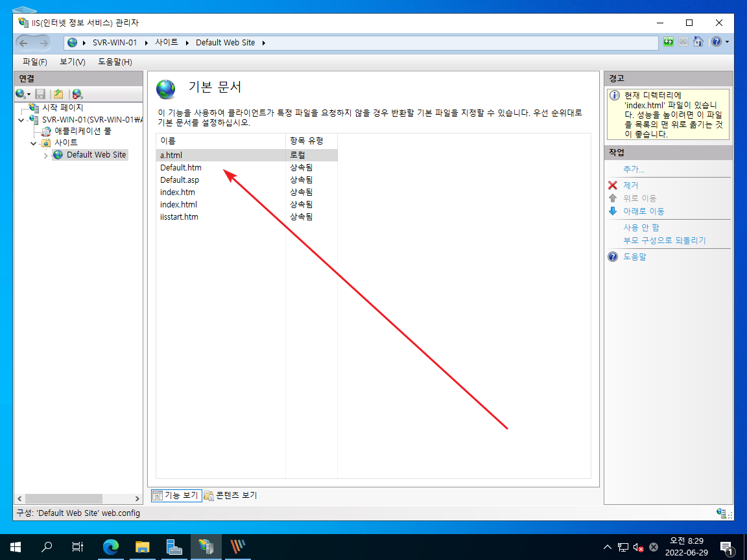
Task: Expand the Default Web Site node
Action: [x=46, y=156]
